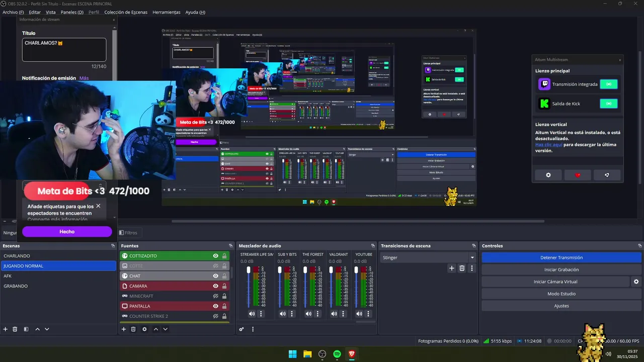Mute the YOUTUBE audio channel
The height and width of the screenshot is (362, 644).
(360, 314)
